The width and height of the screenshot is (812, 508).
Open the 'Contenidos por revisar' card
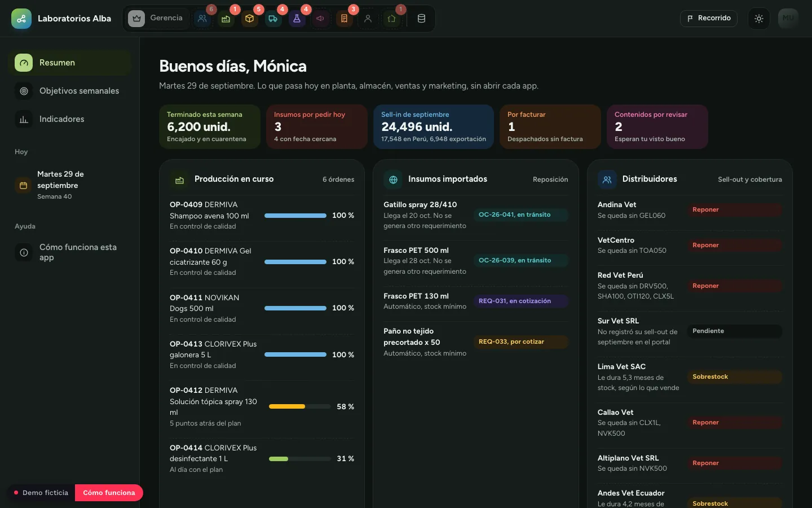657,126
